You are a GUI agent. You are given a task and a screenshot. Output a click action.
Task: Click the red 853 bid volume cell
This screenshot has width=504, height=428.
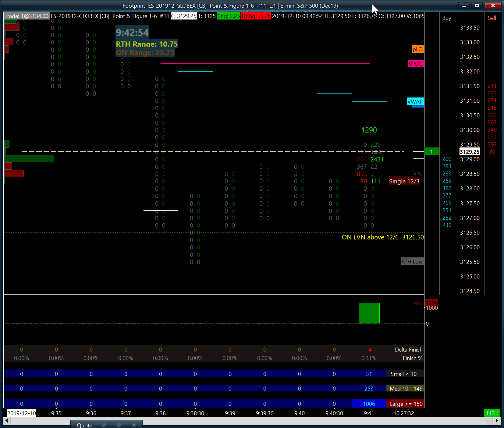[x=362, y=174]
